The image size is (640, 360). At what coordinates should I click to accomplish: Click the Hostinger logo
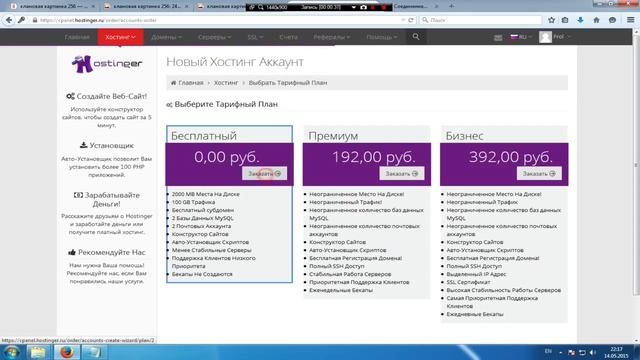[x=107, y=64]
